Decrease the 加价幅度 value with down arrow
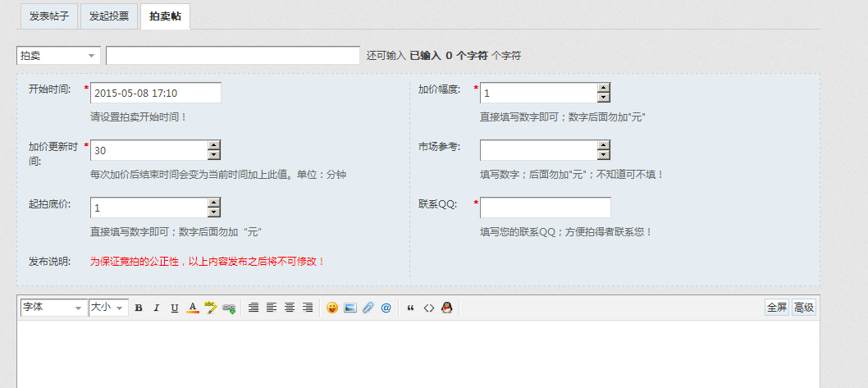The height and width of the screenshot is (388, 868). pyautogui.click(x=604, y=98)
